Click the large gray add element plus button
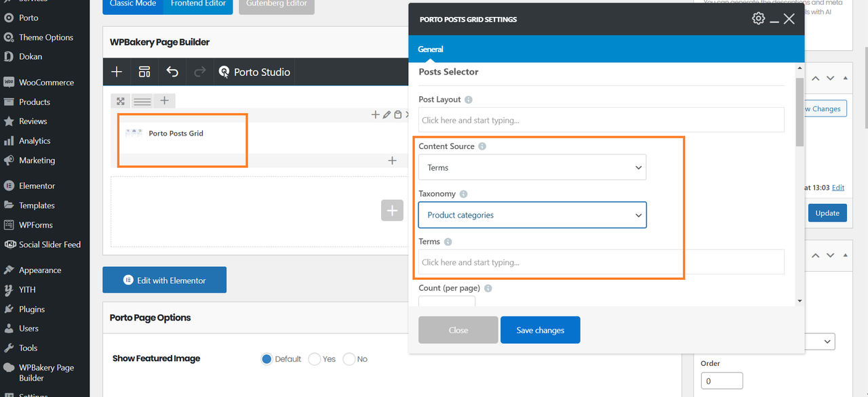The height and width of the screenshot is (397, 868). [391, 210]
